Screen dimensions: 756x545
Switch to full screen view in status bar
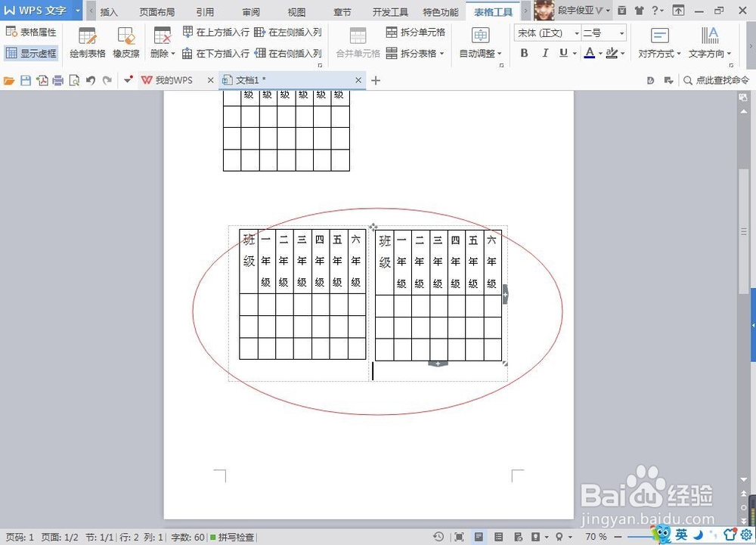point(459,537)
